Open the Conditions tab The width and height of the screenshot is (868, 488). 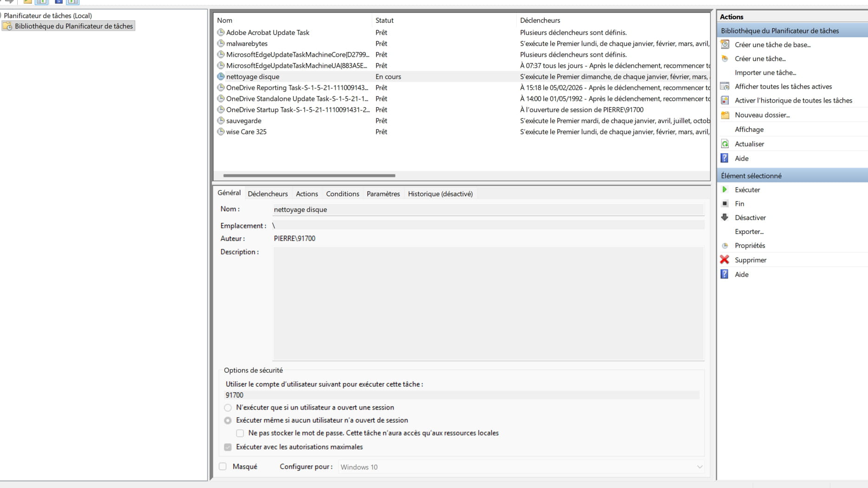pyautogui.click(x=342, y=194)
